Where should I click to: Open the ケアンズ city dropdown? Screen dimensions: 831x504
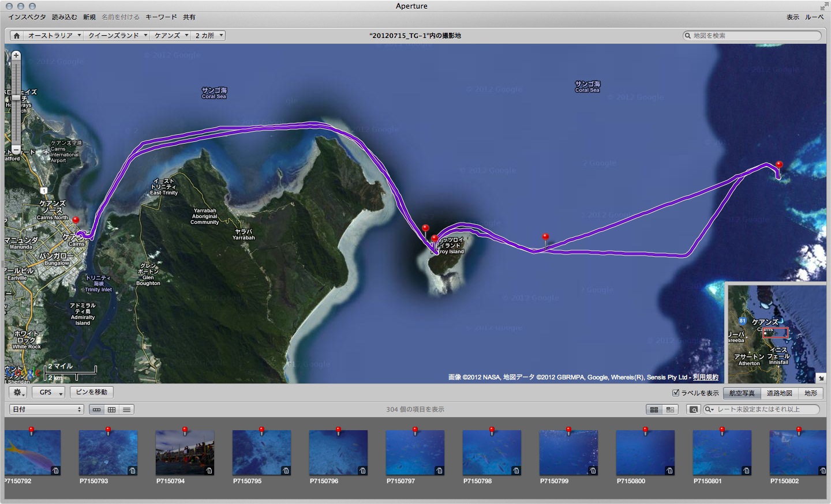[x=171, y=36]
